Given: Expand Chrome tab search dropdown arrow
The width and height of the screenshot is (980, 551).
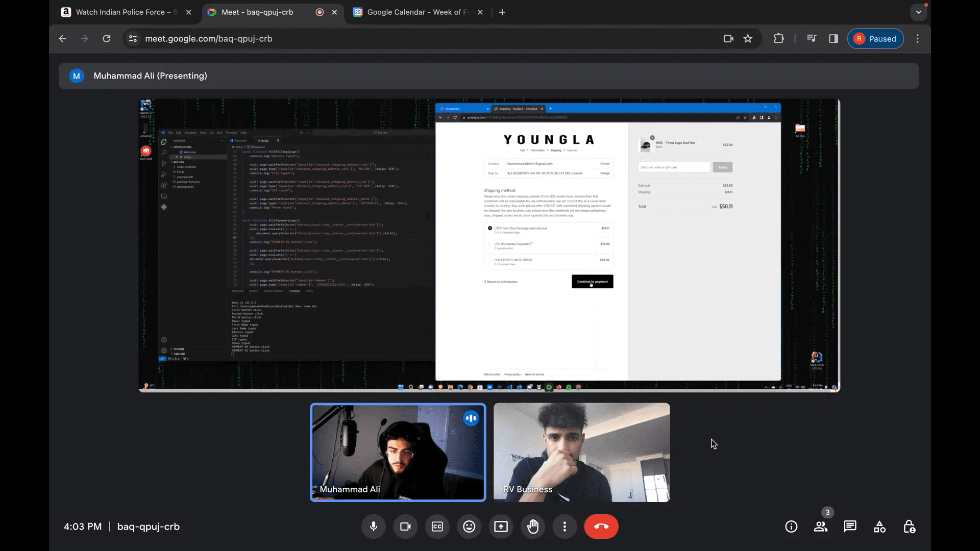Looking at the screenshot, I should pos(919,12).
